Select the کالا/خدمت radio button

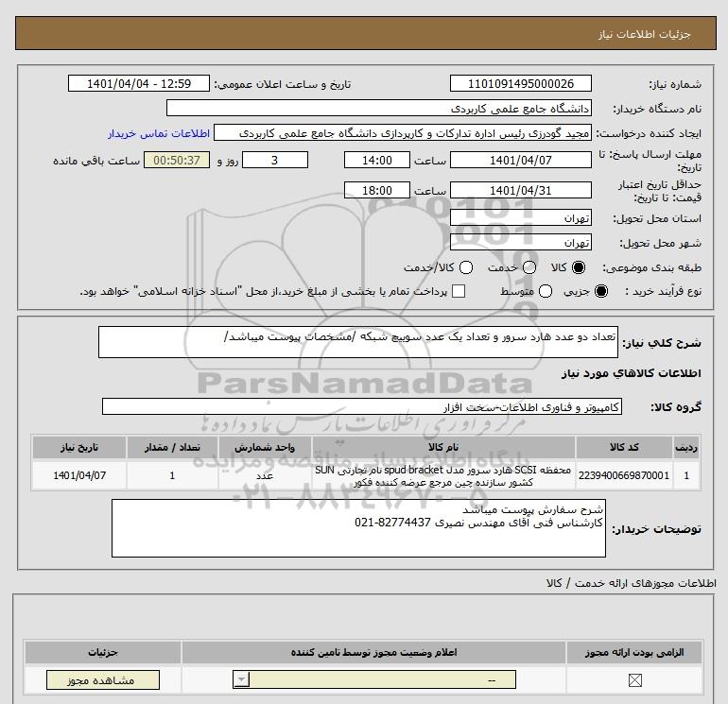click(x=466, y=267)
